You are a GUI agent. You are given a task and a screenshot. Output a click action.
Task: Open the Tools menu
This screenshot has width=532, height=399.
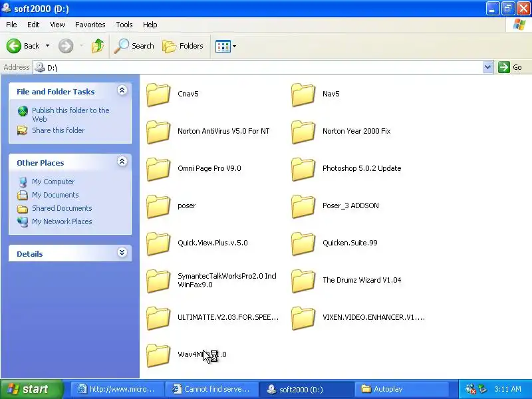(x=124, y=25)
